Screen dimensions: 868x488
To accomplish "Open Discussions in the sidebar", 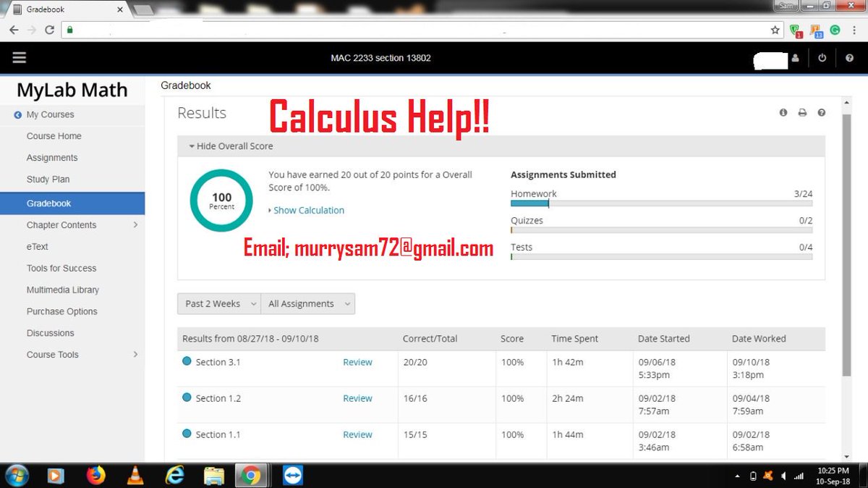I will [x=51, y=334].
